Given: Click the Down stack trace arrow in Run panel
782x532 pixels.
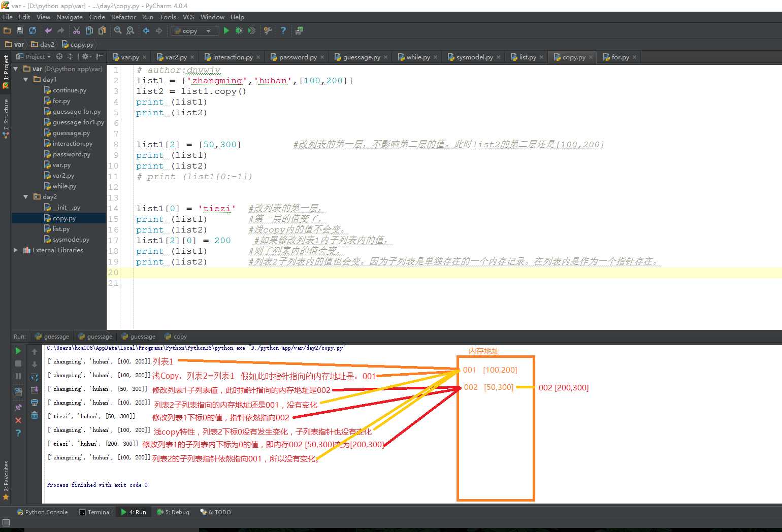Looking at the screenshot, I should (x=35, y=364).
